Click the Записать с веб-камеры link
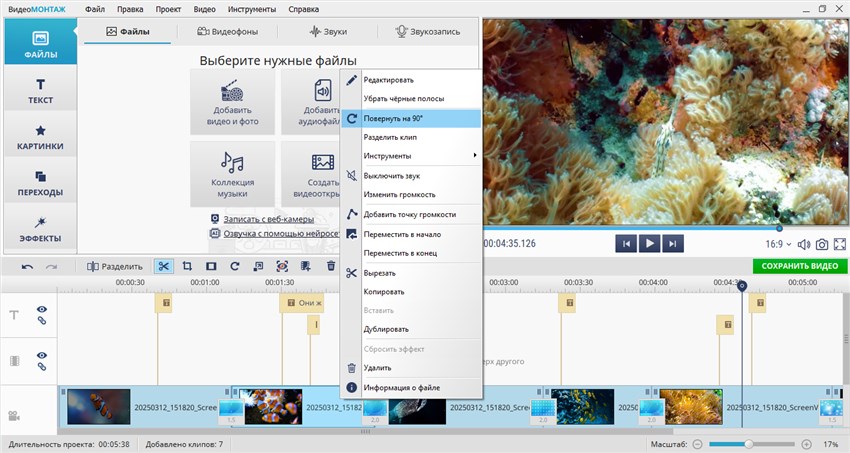 (x=267, y=219)
